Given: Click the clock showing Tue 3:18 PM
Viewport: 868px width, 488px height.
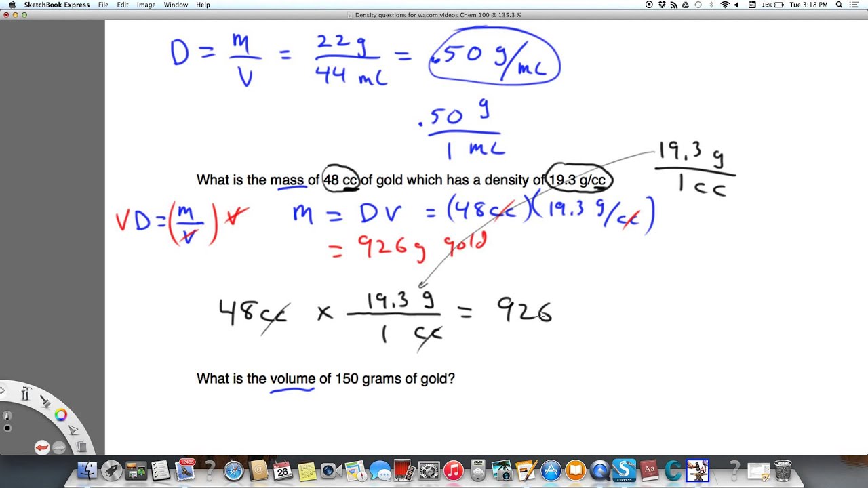Looking at the screenshot, I should click(x=809, y=5).
